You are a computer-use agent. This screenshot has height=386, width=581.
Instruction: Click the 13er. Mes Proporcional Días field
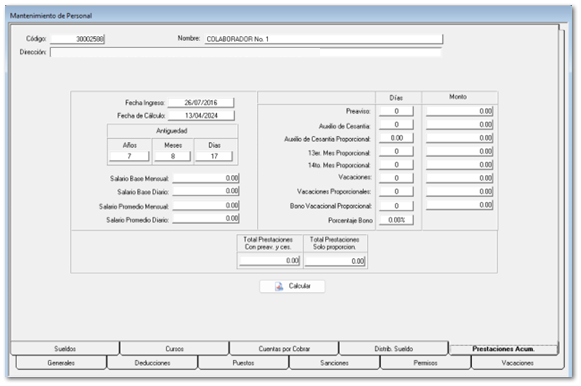(396, 151)
